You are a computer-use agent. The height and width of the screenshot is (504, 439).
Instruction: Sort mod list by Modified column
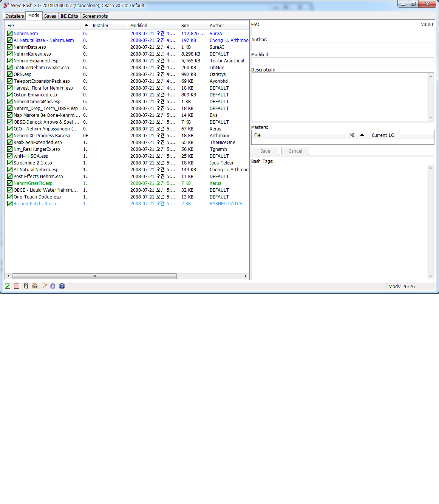[x=139, y=25]
